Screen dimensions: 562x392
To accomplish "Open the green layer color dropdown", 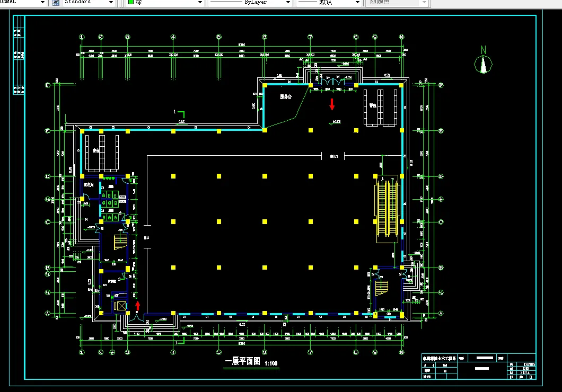I will pos(200,3).
